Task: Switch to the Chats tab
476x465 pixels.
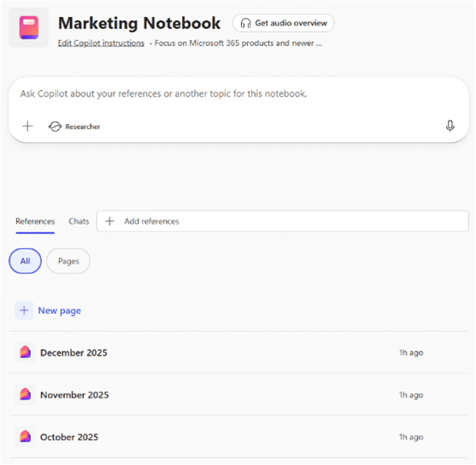Action: 79,221
